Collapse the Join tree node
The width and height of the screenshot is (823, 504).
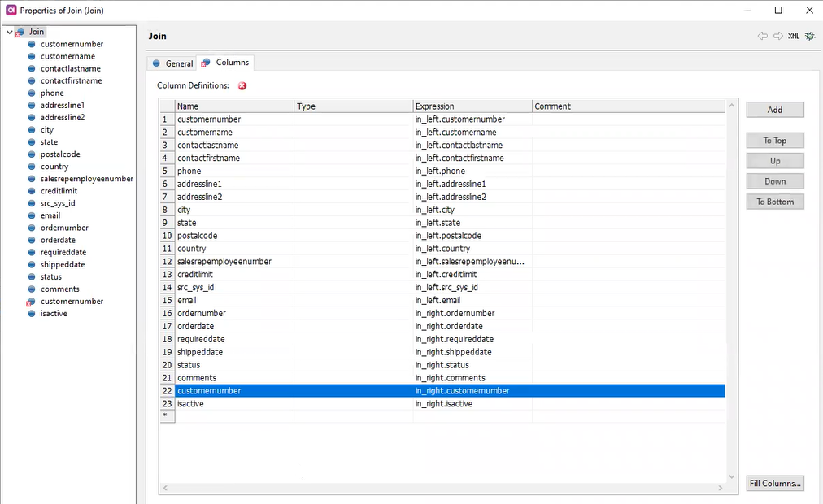coord(7,31)
